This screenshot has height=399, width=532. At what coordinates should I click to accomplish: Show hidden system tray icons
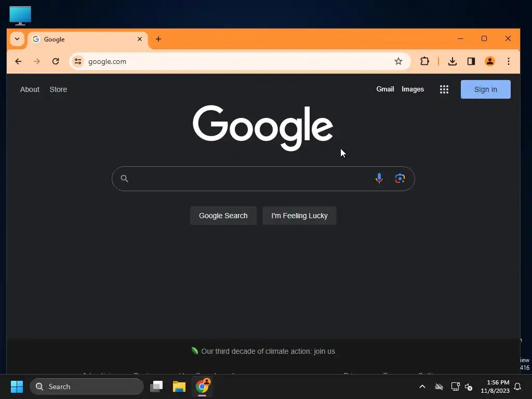[x=422, y=387]
